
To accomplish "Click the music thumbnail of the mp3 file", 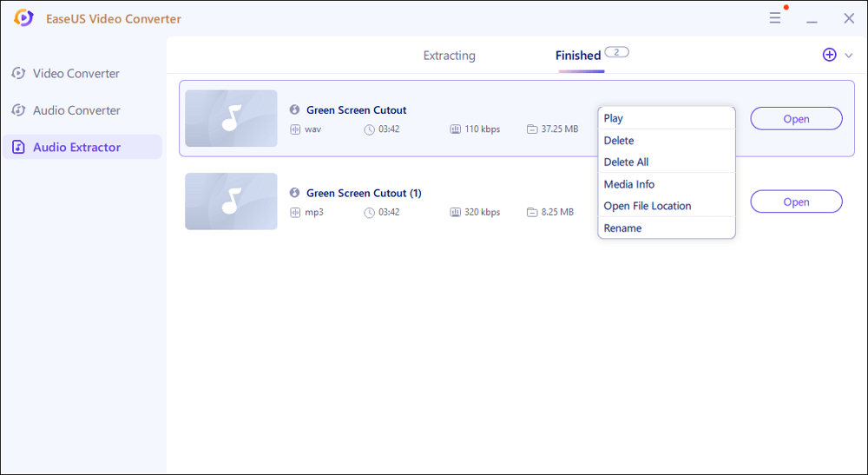I will [x=231, y=201].
